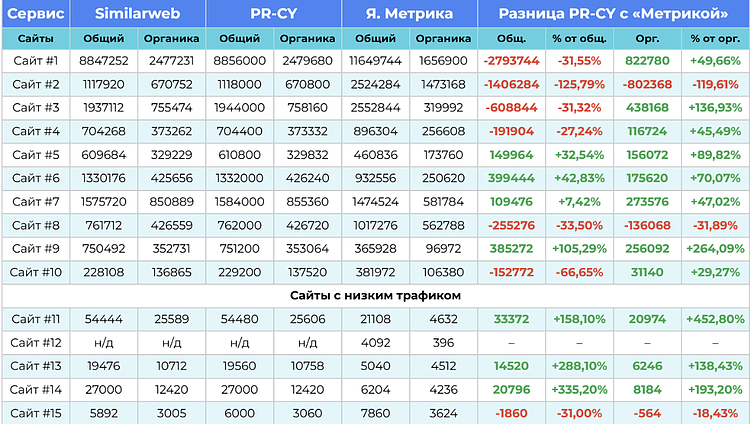Screen dimensions: 751x424
Task: Click the percentage +264,09%
Action: click(716, 249)
